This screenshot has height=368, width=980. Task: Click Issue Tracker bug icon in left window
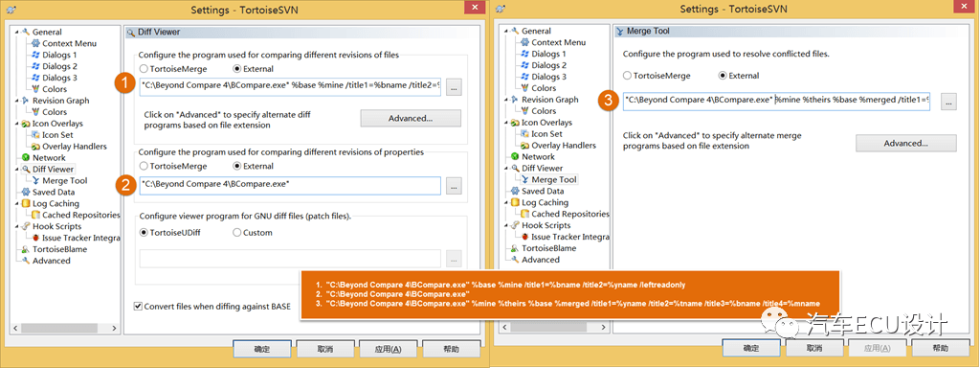(x=35, y=238)
